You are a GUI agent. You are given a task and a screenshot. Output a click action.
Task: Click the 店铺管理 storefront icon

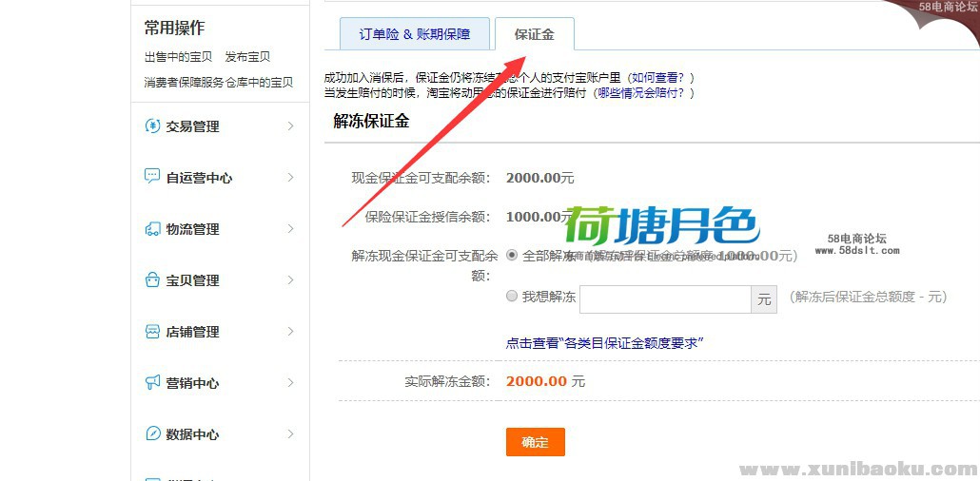pos(152,331)
